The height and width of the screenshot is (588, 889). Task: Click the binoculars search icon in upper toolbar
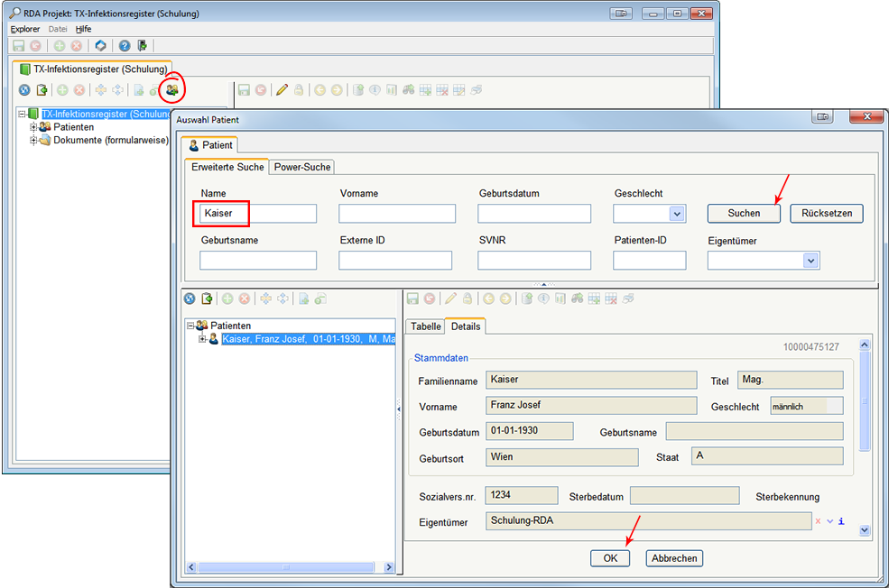click(408, 89)
